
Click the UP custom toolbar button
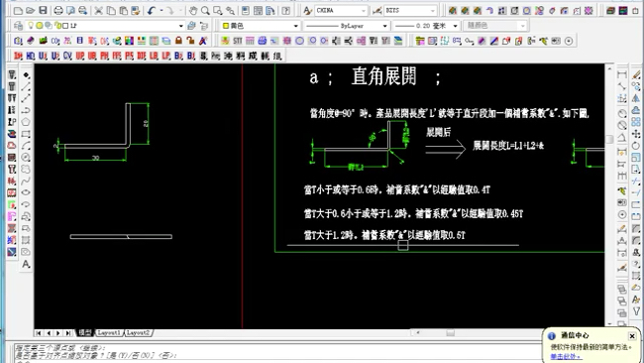tap(80, 56)
